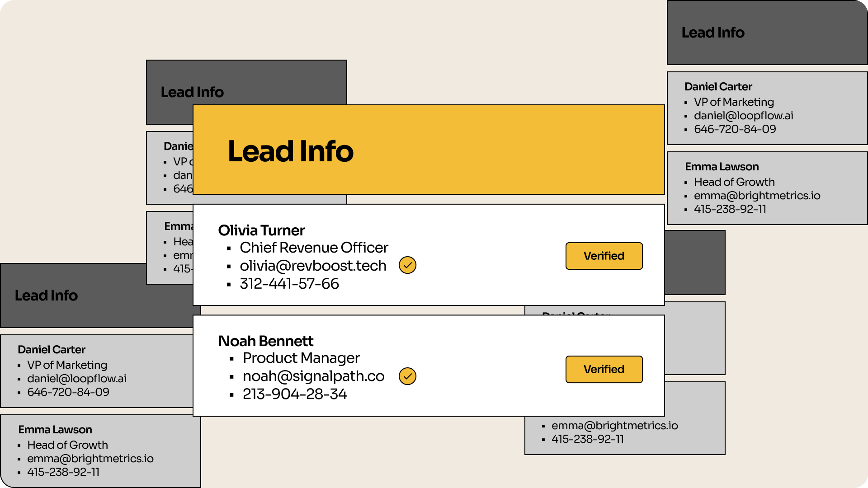
Task: Click the Lead Info header behind Olivia's card
Action: tap(192, 92)
